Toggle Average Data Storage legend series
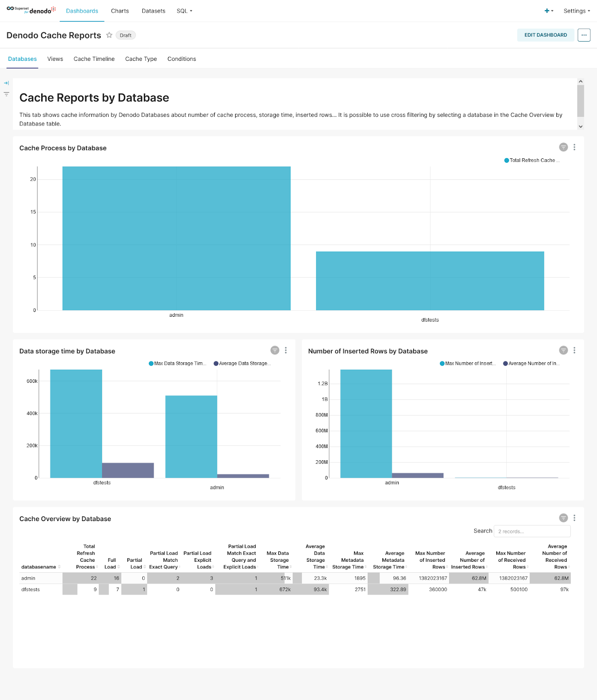597x700 pixels. 242,364
